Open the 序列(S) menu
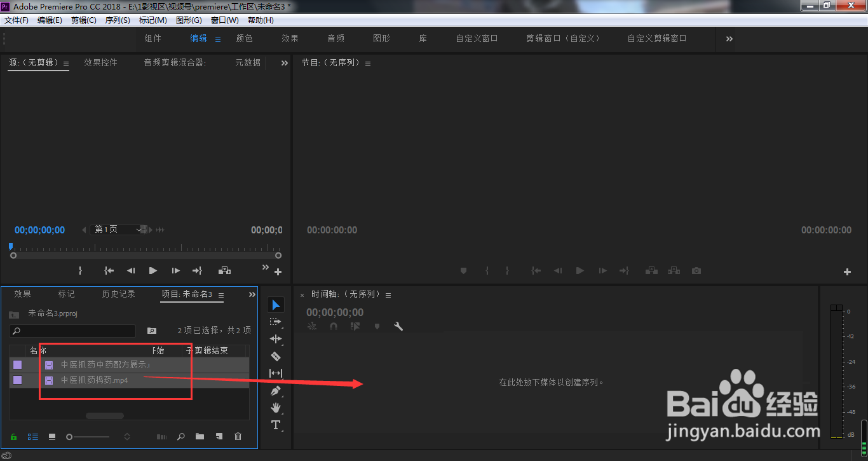Viewport: 868px width, 461px height. point(118,20)
